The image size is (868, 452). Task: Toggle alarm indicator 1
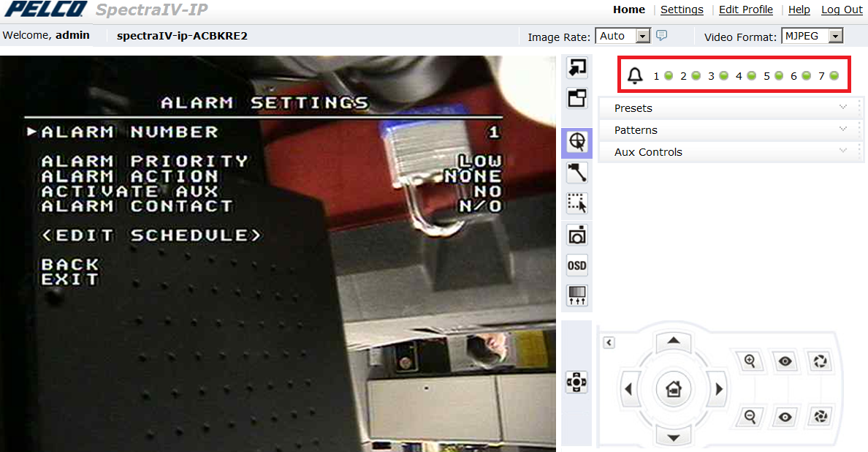[668, 75]
